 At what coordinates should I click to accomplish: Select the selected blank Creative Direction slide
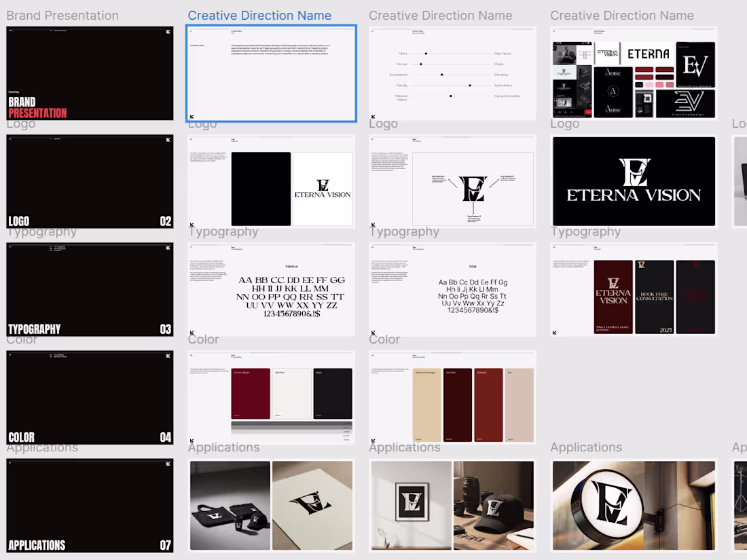point(271,73)
